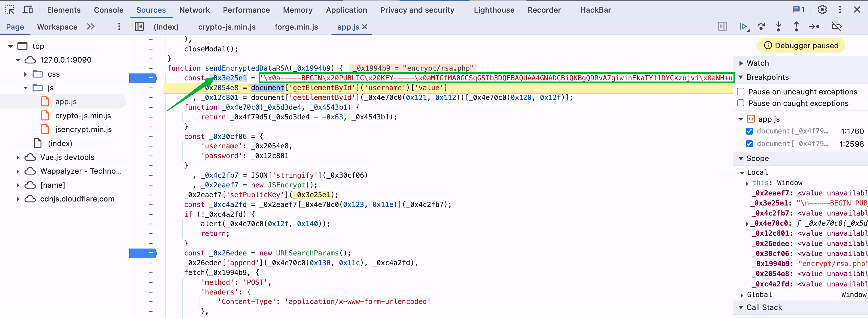This screenshot has height=318, width=868.
Task: Select the app.js file in tree
Action: coord(66,102)
